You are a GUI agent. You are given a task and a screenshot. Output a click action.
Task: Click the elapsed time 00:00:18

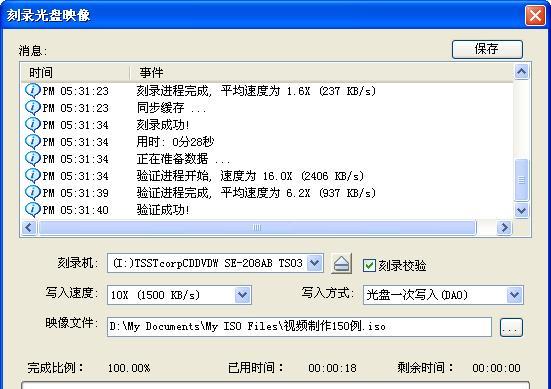332,368
